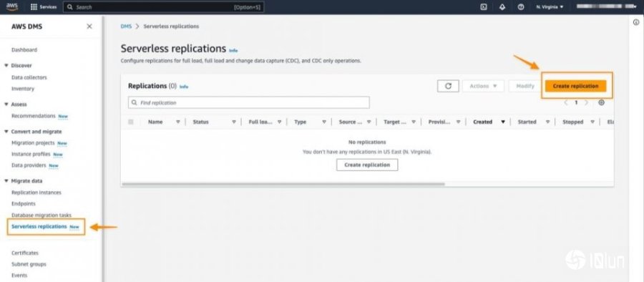
Task: Open Migration projects in the sidebar
Action: pos(33,143)
